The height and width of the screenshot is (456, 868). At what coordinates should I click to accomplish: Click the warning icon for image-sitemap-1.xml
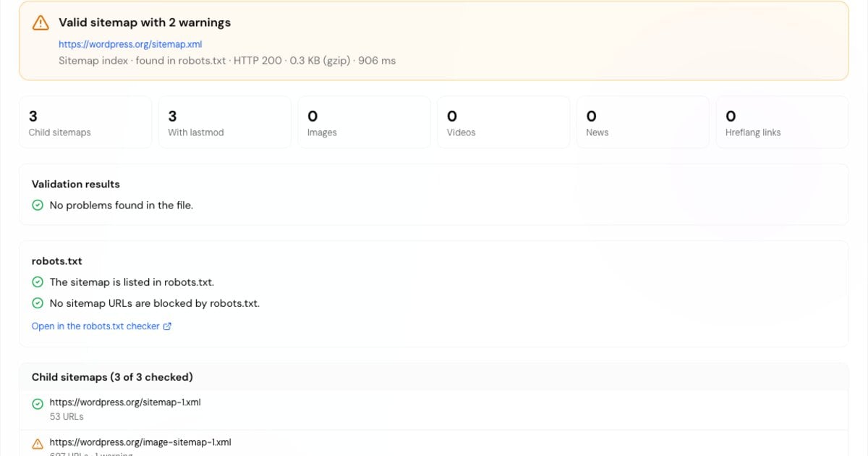tap(38, 444)
